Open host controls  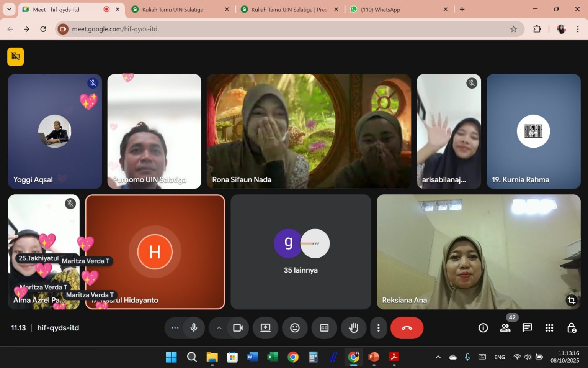[572, 328]
